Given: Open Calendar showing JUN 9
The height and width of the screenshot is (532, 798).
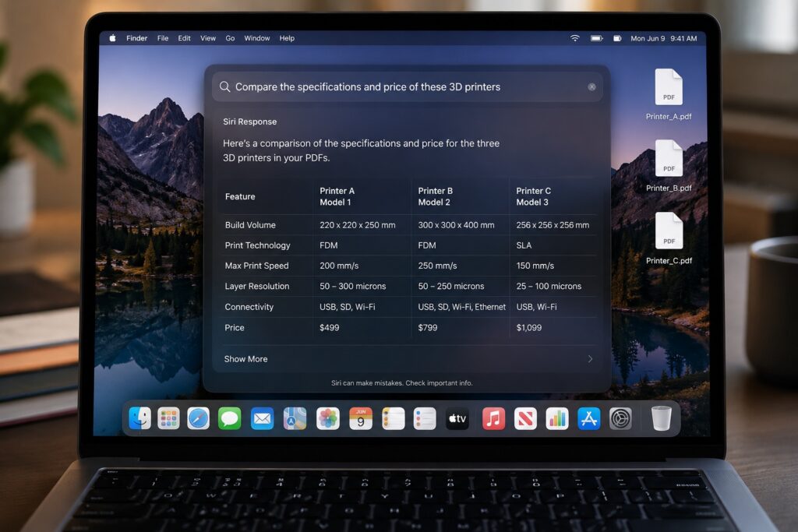Looking at the screenshot, I should 361,418.
